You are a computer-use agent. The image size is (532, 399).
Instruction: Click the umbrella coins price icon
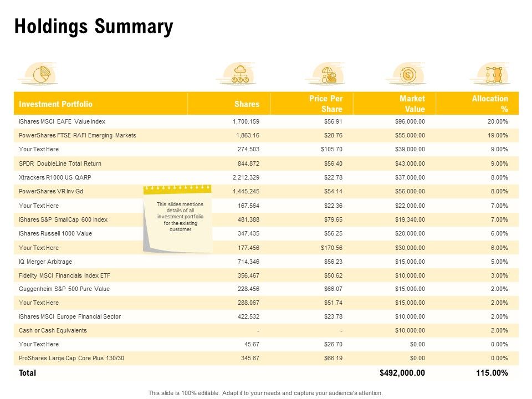click(326, 74)
